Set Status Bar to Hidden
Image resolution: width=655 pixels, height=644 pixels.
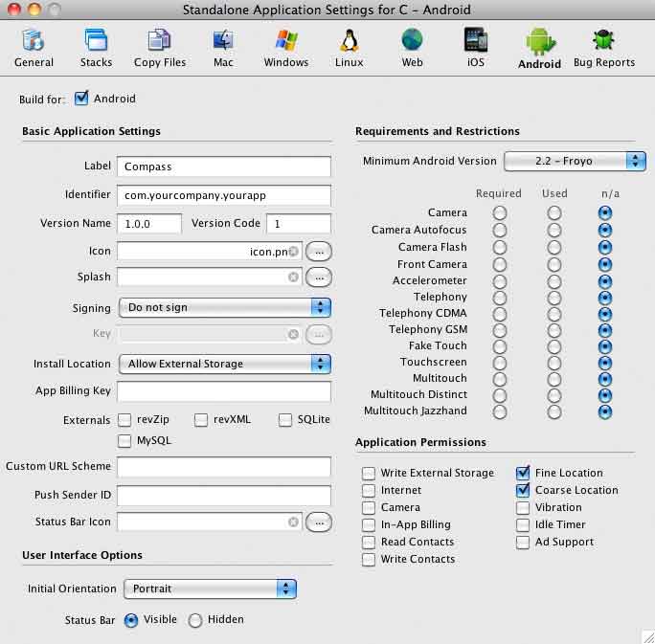coord(195,620)
